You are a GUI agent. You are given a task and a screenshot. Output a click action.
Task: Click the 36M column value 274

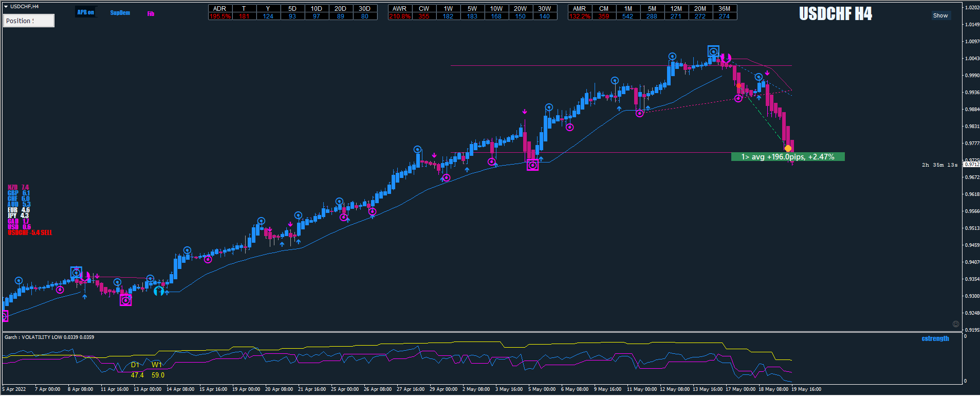(725, 16)
